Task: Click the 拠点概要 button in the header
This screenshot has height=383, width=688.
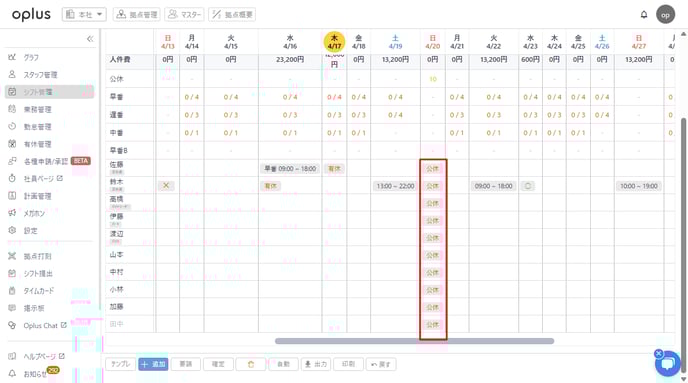Action: click(232, 14)
